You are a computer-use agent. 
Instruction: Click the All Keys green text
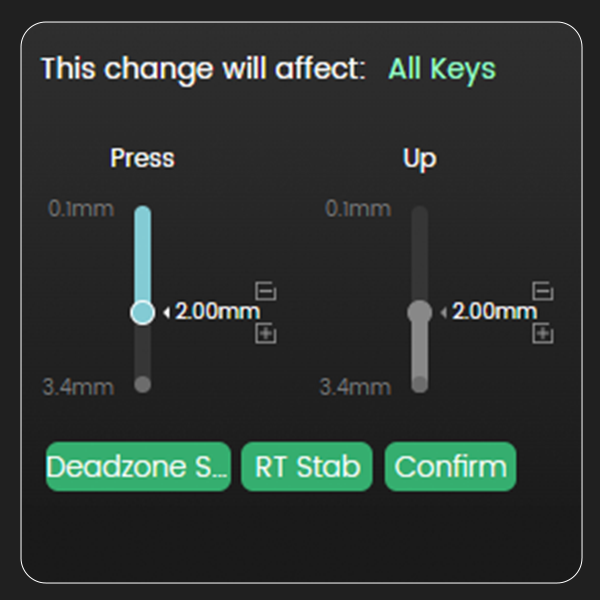442,69
